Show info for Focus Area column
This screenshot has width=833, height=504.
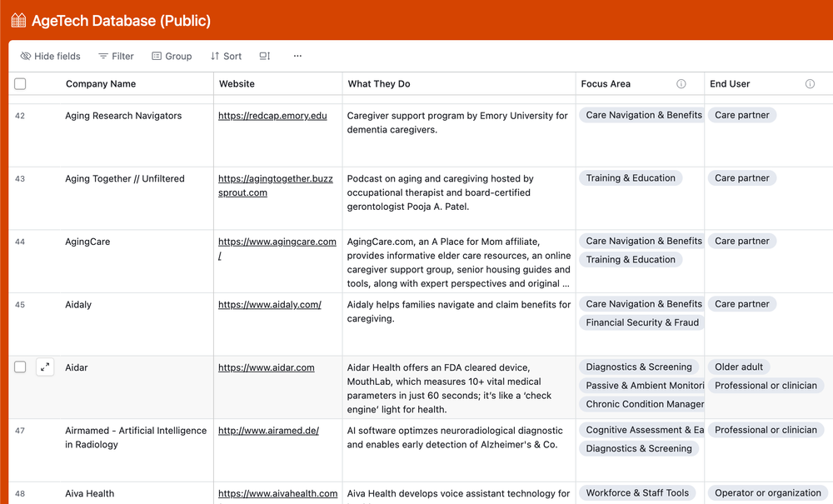coord(681,84)
